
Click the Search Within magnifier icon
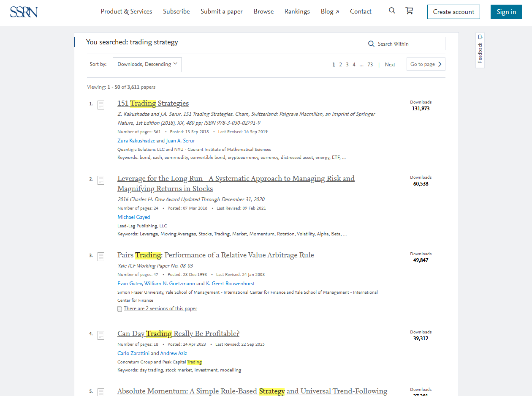(x=372, y=44)
